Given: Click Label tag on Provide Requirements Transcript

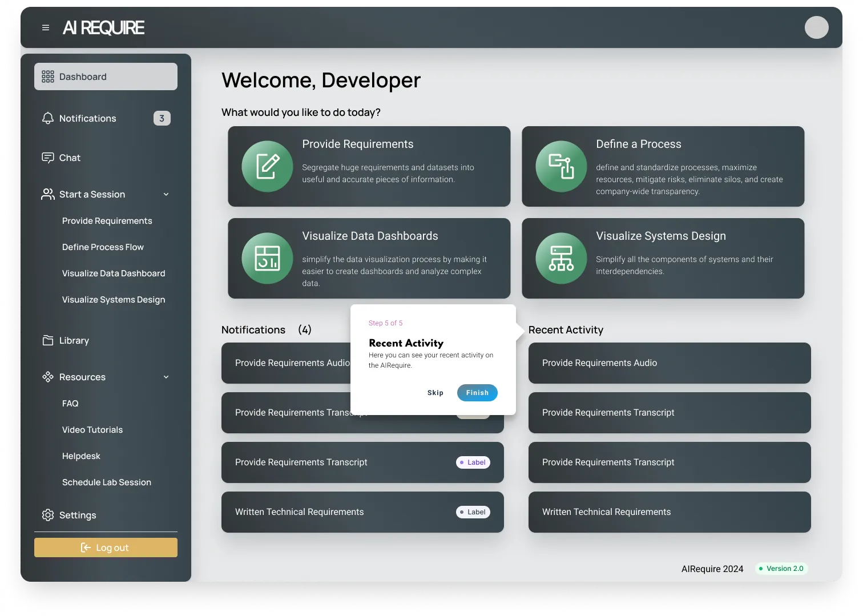Looking at the screenshot, I should 473,462.
